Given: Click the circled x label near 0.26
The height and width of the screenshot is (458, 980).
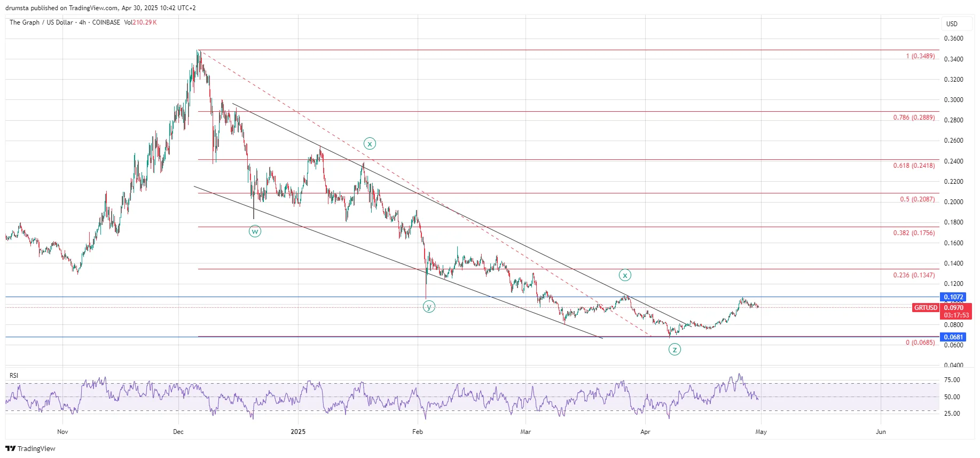Looking at the screenshot, I should tap(370, 143).
